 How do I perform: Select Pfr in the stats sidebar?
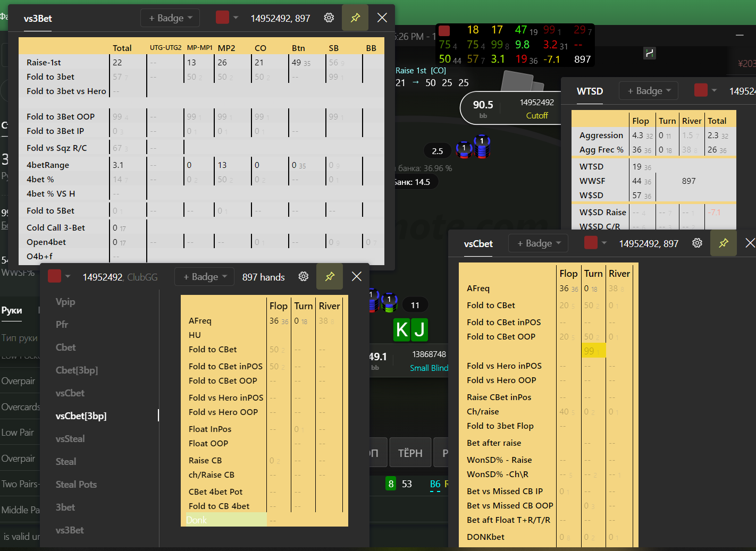(x=62, y=324)
